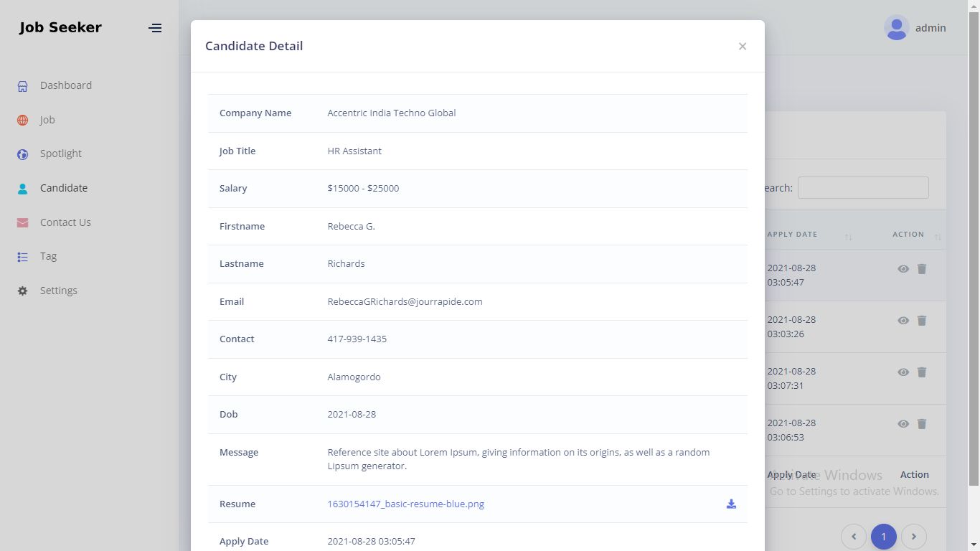
Task: Close the Candidate Detail dialog
Action: coord(743,47)
